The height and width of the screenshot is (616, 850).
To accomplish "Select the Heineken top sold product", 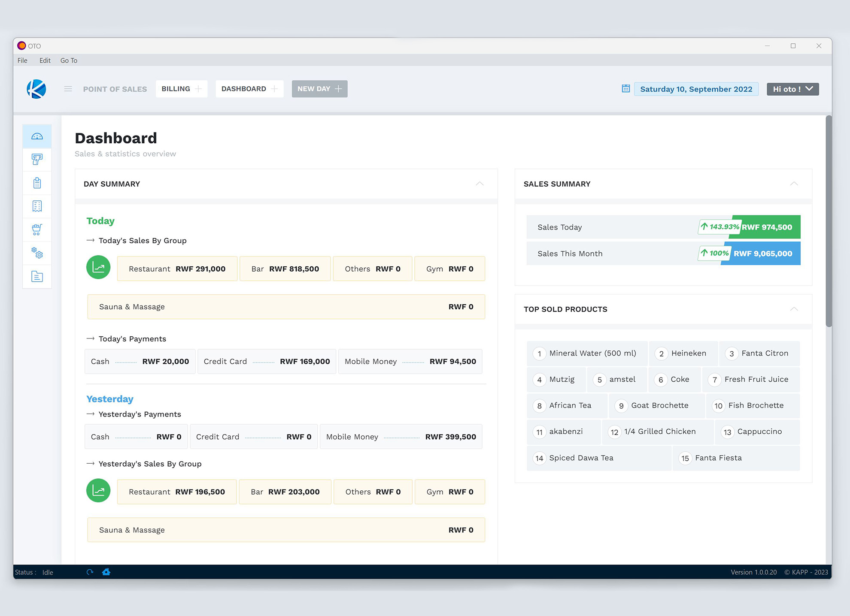I will coord(683,353).
